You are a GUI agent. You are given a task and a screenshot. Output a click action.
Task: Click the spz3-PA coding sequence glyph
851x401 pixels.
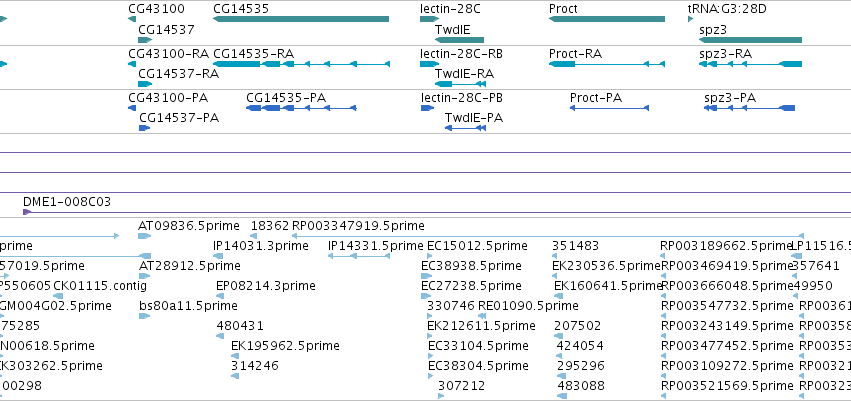coord(749,108)
